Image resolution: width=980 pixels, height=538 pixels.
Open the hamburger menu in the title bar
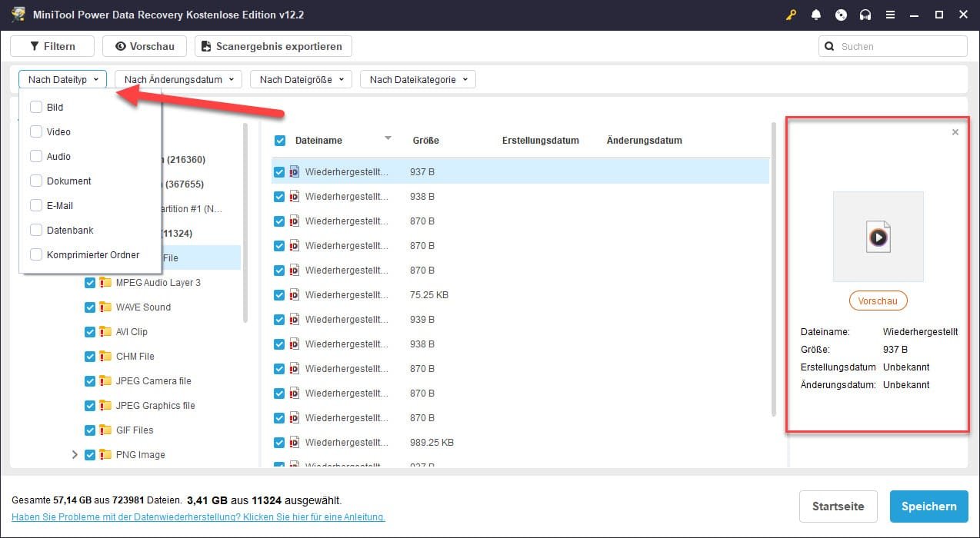[x=890, y=14]
